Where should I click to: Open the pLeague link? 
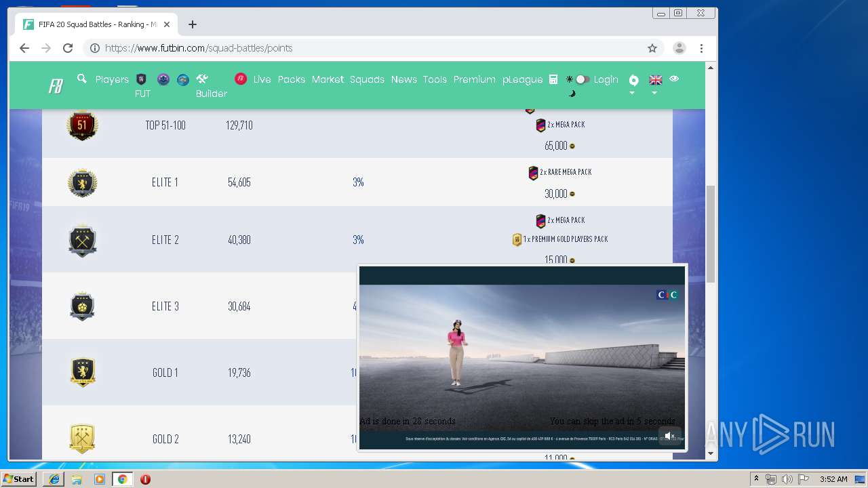pyautogui.click(x=522, y=79)
